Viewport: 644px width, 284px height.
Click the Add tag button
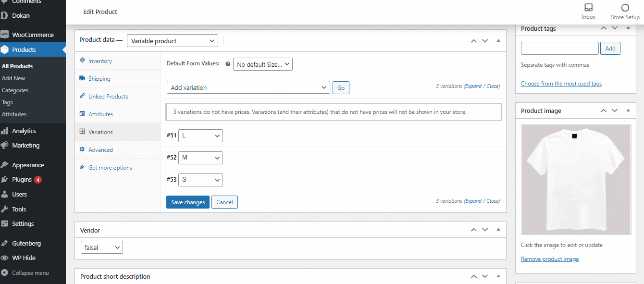(610, 49)
